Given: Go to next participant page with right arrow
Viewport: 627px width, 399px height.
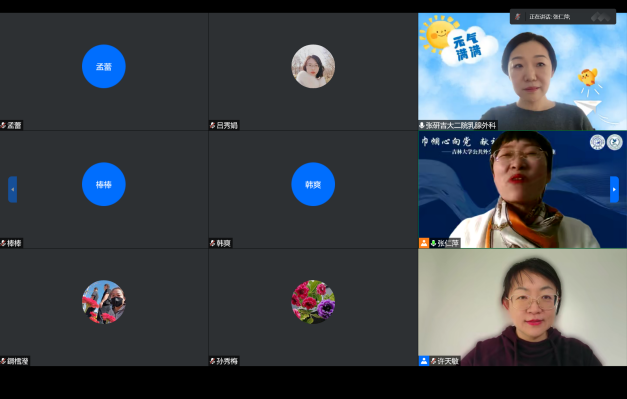Looking at the screenshot, I should click(614, 189).
